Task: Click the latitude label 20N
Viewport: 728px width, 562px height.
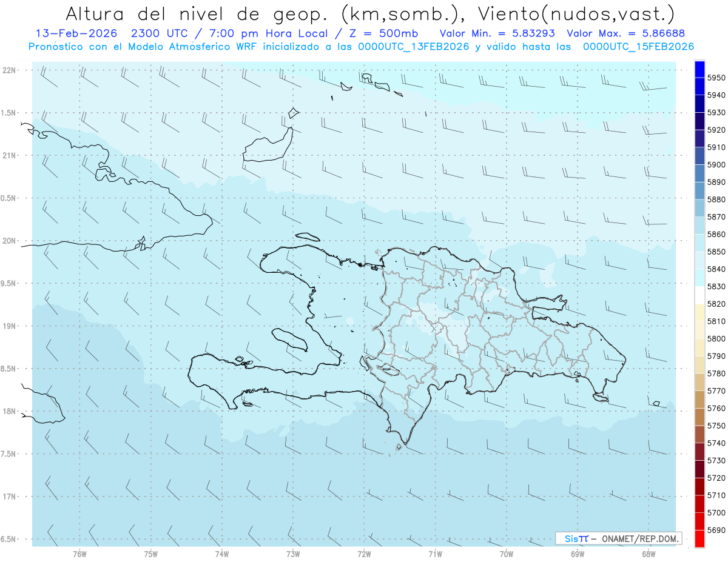Action: [10, 241]
